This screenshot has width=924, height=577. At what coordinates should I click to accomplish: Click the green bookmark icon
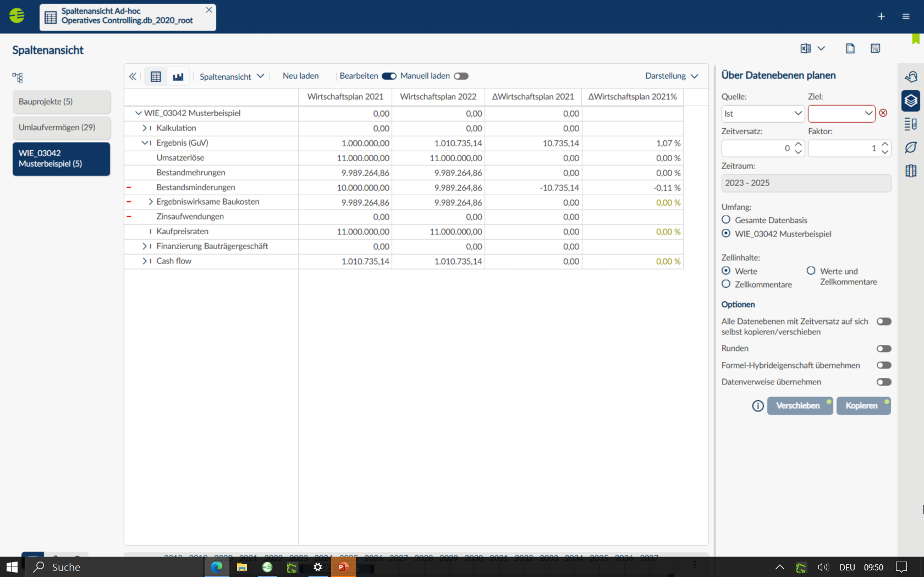(x=916, y=39)
